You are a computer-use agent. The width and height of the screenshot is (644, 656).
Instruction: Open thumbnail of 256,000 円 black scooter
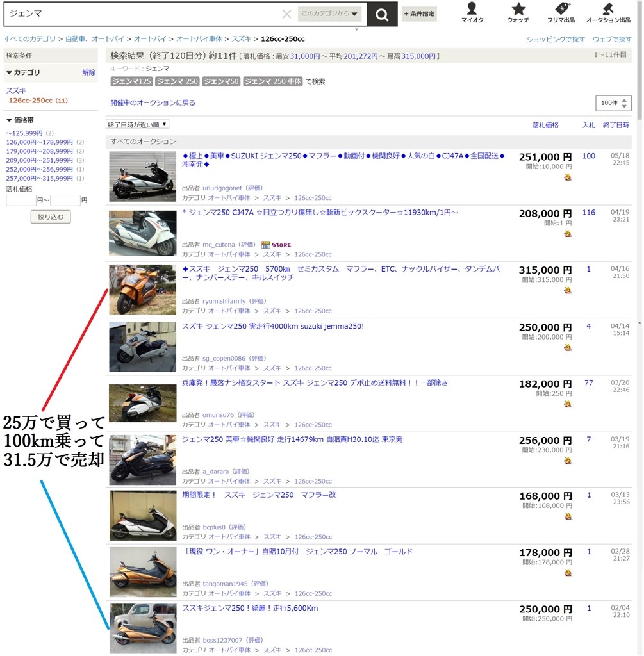143,460
